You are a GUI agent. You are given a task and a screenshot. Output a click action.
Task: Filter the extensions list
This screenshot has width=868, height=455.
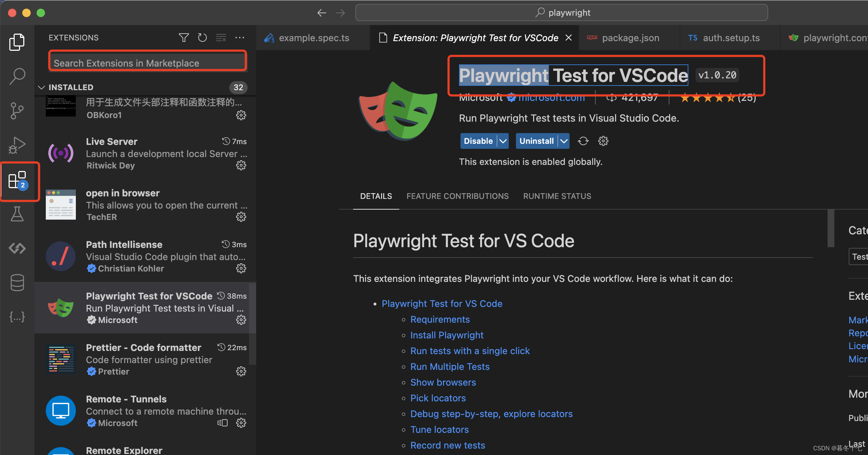[x=184, y=38]
